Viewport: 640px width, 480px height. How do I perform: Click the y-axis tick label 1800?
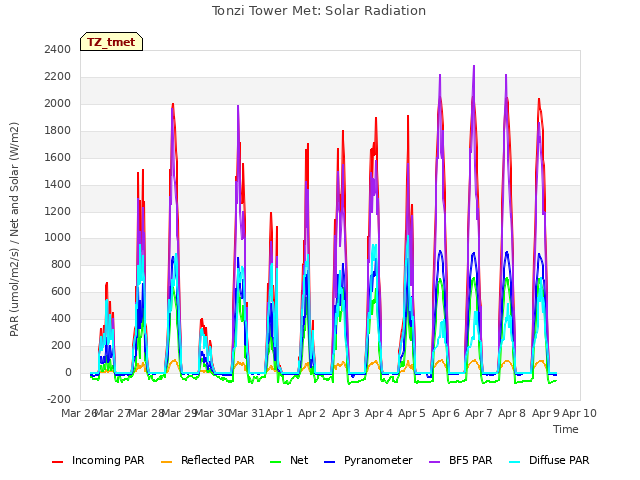58,131
